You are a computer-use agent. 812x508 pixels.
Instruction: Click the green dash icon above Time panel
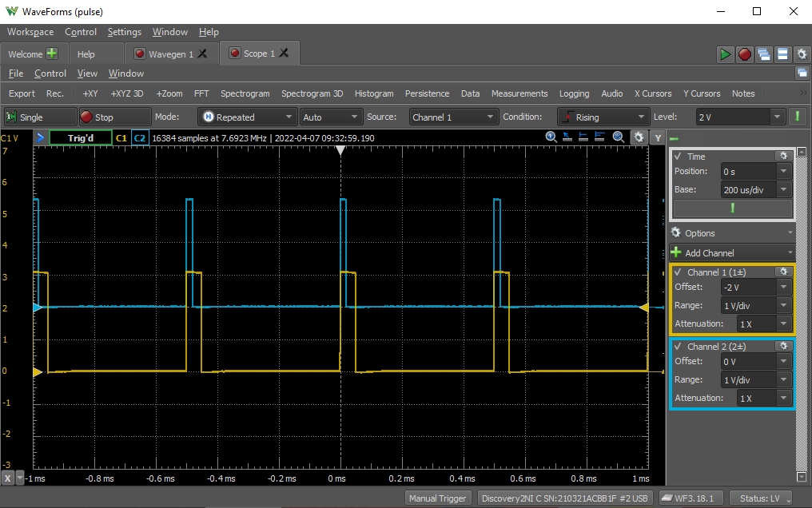(x=674, y=139)
